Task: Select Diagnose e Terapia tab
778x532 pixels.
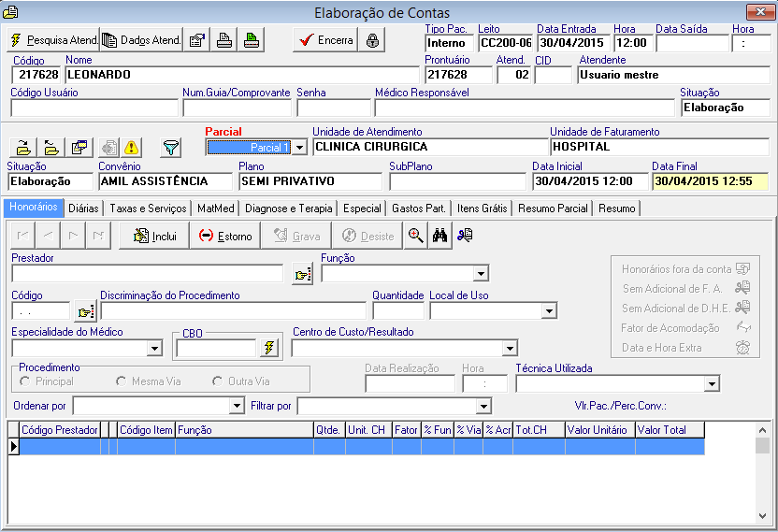Action: point(288,208)
